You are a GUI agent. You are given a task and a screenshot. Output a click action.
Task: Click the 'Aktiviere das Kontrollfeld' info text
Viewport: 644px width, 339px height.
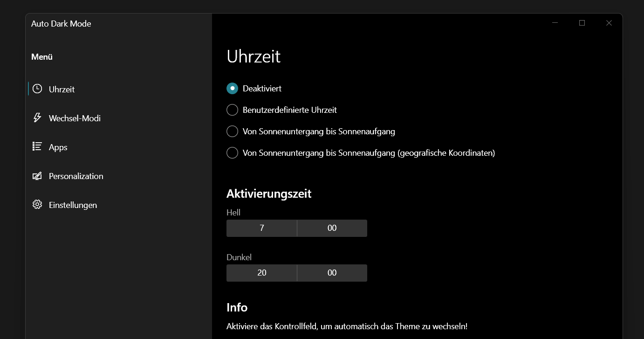pyautogui.click(x=347, y=326)
